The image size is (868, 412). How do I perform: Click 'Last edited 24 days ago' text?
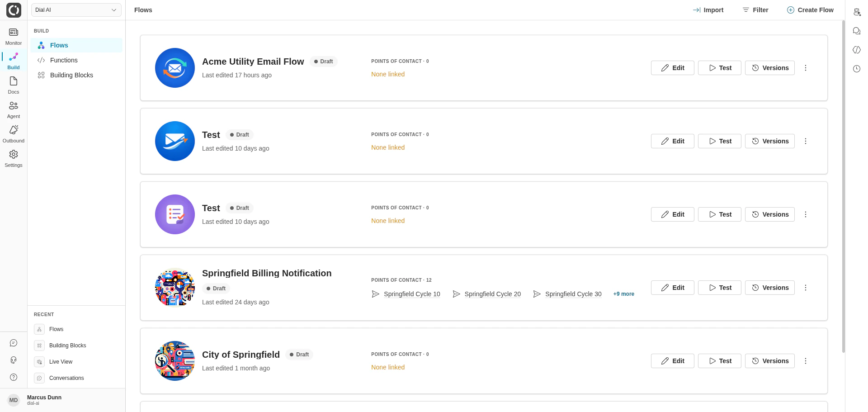(x=236, y=302)
